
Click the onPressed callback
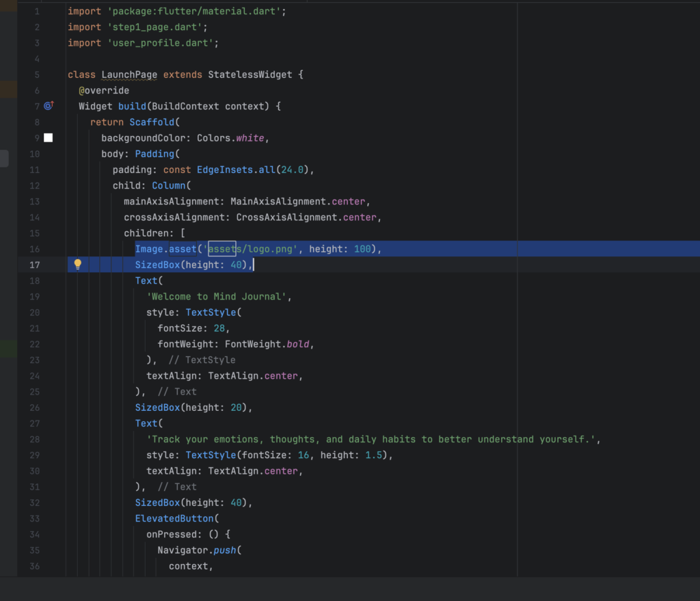coord(172,535)
